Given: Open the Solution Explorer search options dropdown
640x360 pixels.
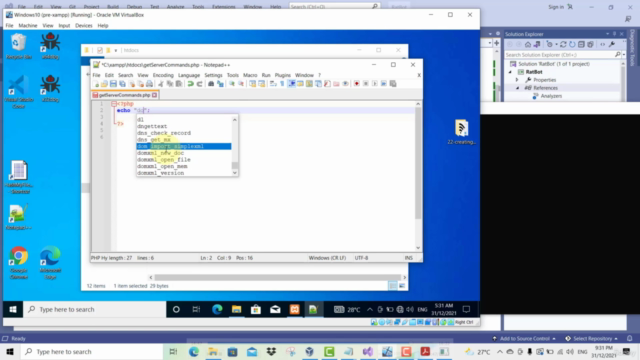Looking at the screenshot, I should pyautogui.click(x=623, y=55).
